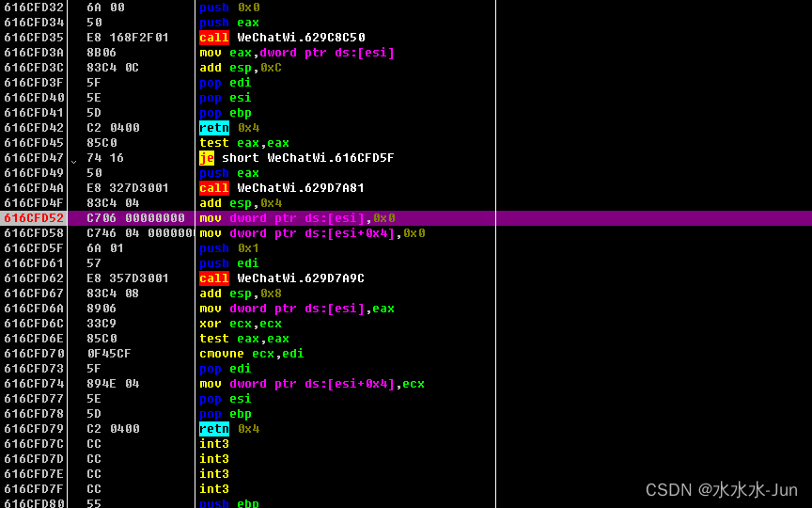This screenshot has width=812, height=508.
Task: Click address 616CFD61
Action: 34,262
